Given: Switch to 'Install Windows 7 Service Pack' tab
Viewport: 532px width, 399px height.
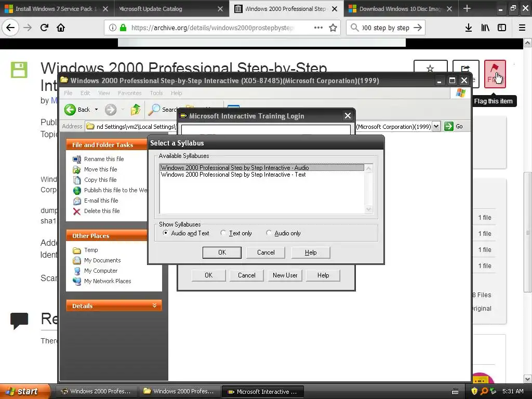Looking at the screenshot, I should click(x=57, y=9).
